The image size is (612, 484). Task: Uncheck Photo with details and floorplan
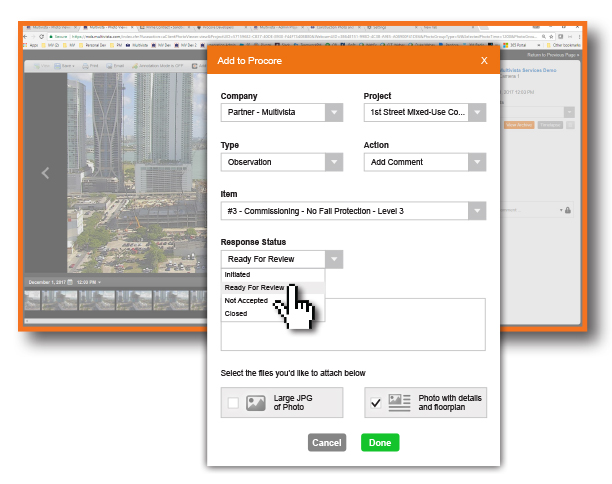[376, 403]
